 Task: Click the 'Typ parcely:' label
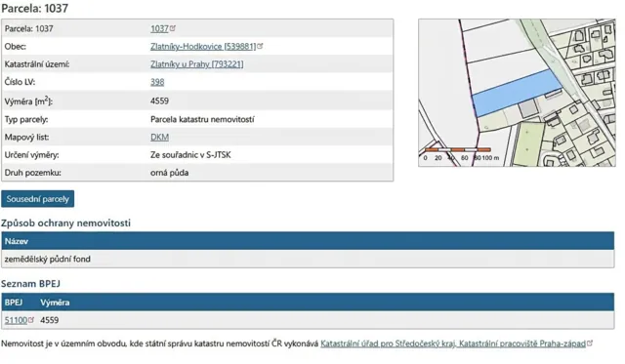point(26,119)
